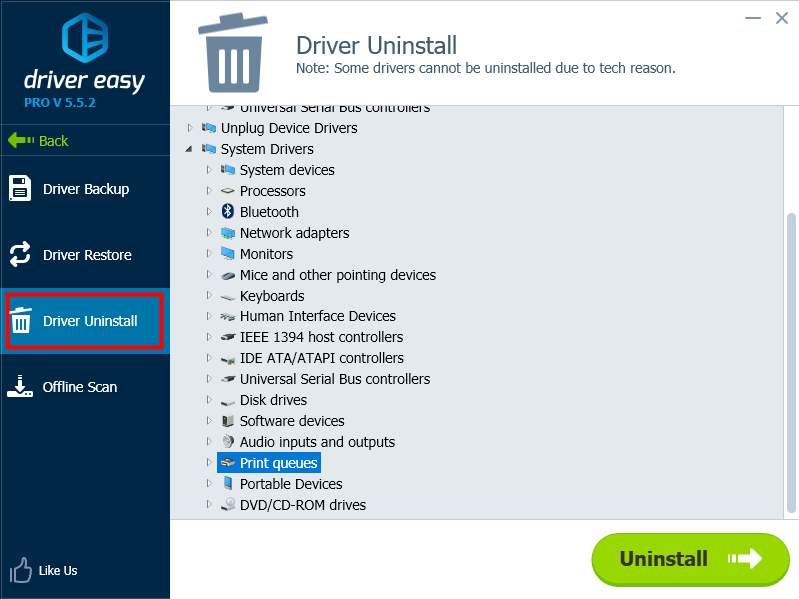
Task: Select the Portable Devices tree item
Action: tap(291, 484)
